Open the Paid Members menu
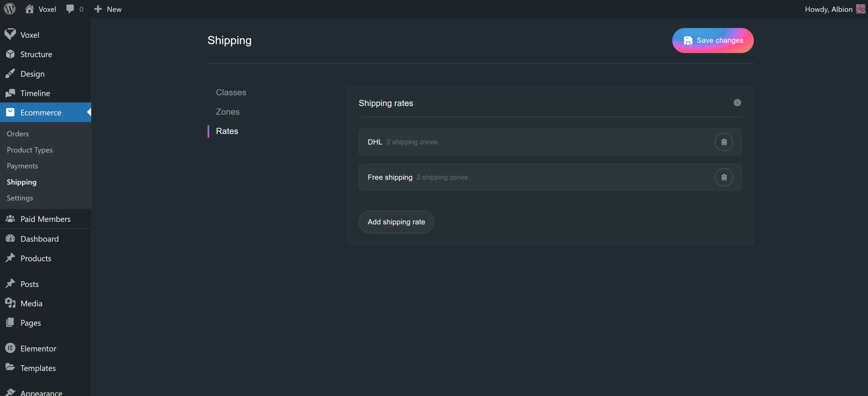The height and width of the screenshot is (396, 868). 45,219
